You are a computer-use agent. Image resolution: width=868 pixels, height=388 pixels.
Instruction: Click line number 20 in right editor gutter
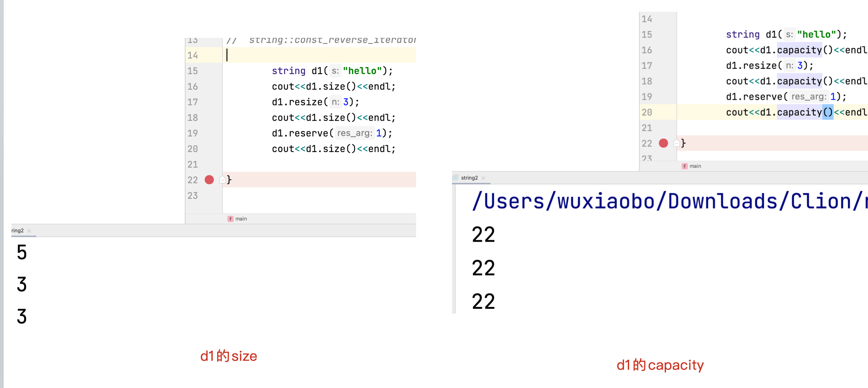click(647, 112)
